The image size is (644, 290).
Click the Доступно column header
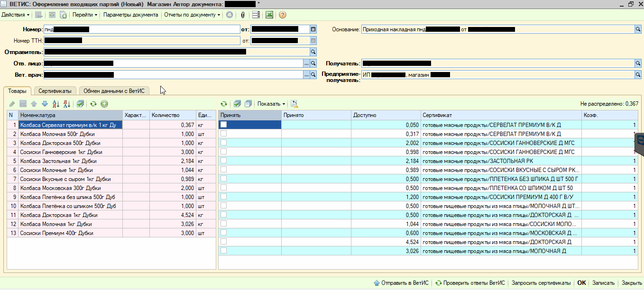coord(386,115)
